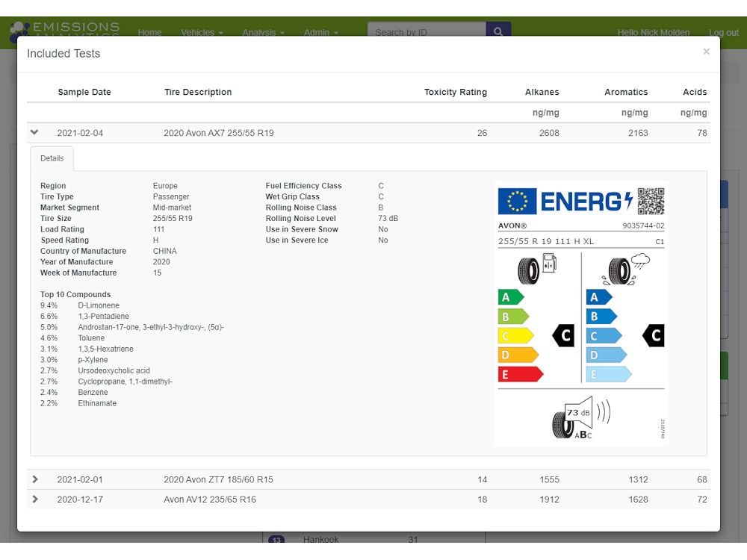Click the EU flag on energy label
The width and height of the screenshot is (747, 560).
(x=518, y=201)
